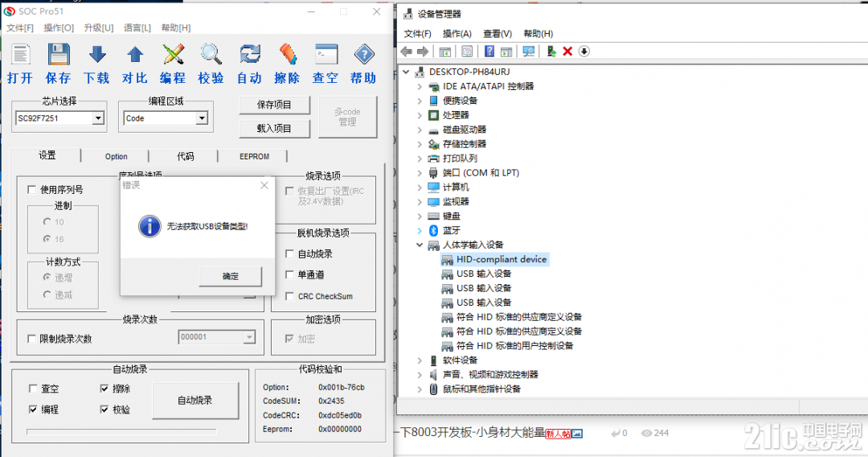868x457 pixels.
Task: Open the 编程区域 Code dropdown
Action: tap(202, 118)
